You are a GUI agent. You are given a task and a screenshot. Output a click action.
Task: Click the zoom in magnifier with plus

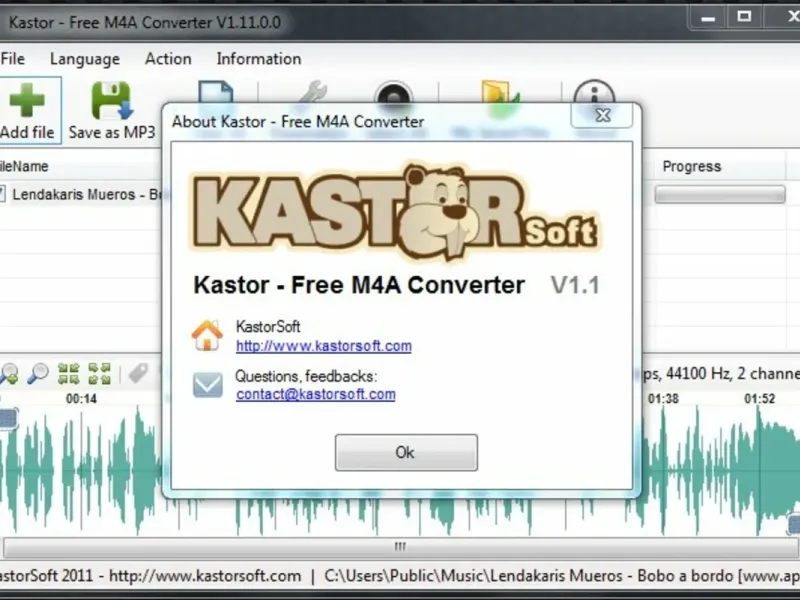point(9,374)
